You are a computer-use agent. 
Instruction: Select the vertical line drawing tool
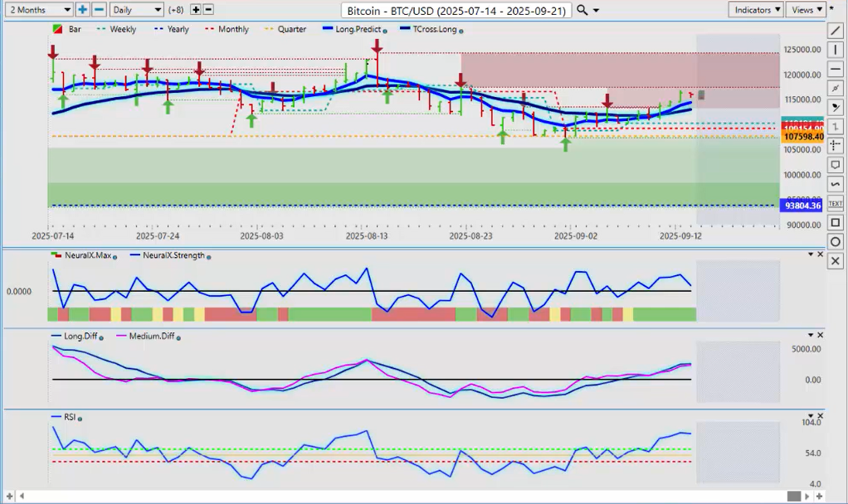[836, 50]
